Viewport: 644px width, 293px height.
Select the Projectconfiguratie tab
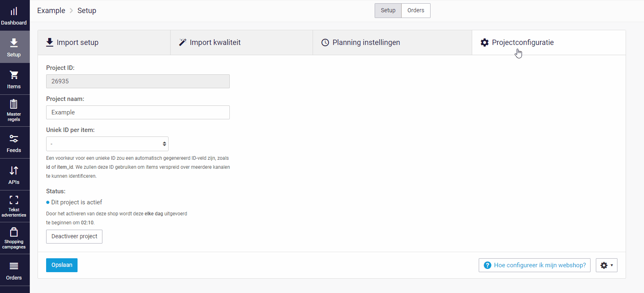[x=549, y=42]
